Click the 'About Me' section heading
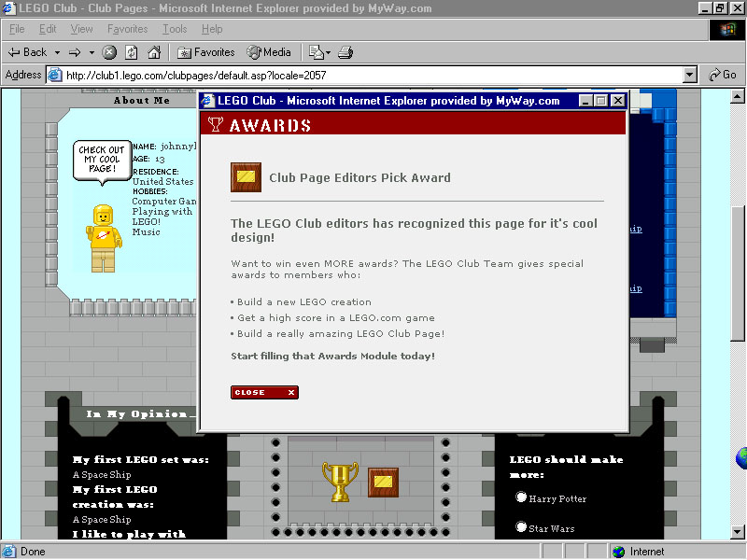Image resolution: width=747 pixels, height=560 pixels. click(x=142, y=101)
